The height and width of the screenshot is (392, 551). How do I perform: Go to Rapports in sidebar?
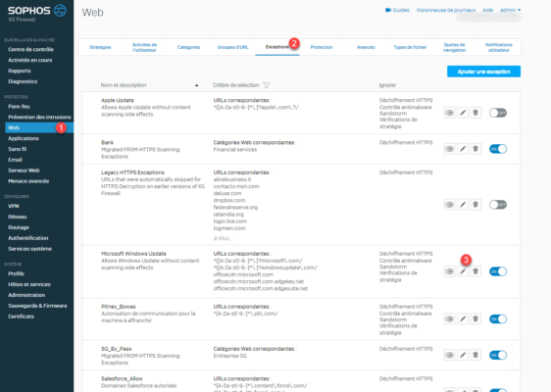click(x=20, y=71)
